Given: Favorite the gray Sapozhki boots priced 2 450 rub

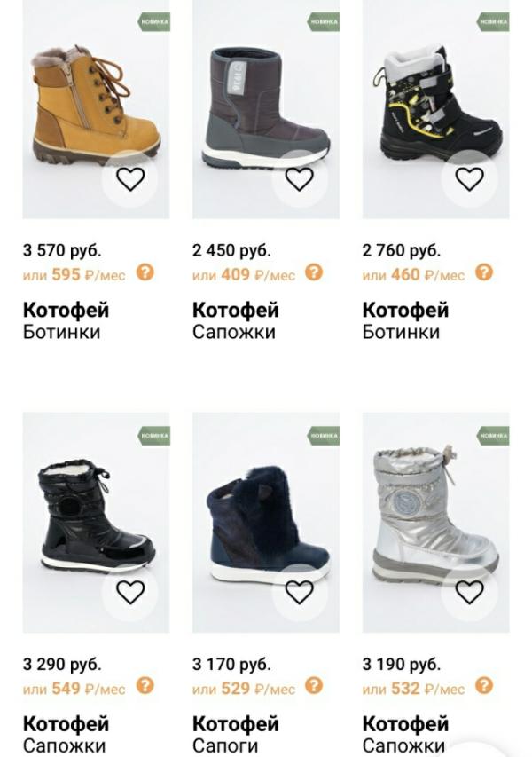Looking at the screenshot, I should pyautogui.click(x=300, y=179).
